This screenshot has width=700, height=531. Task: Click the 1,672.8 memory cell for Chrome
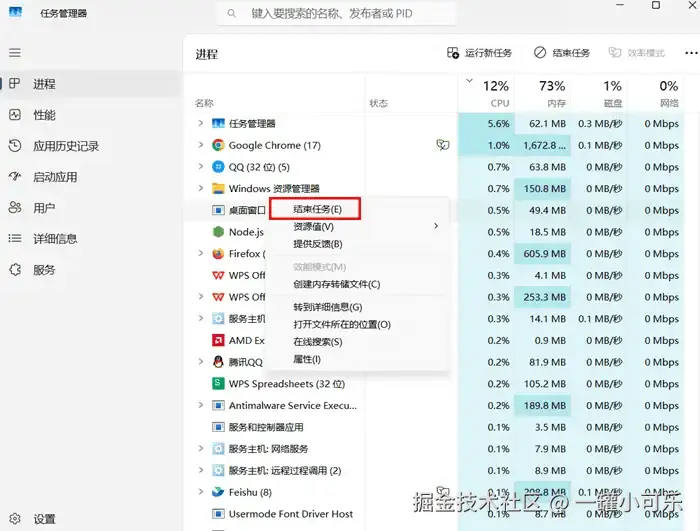[x=542, y=145]
